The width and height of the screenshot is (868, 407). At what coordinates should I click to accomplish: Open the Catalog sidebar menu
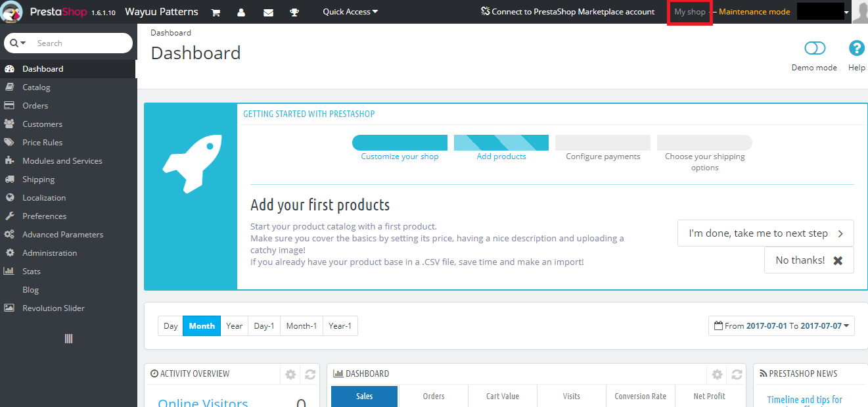click(x=68, y=87)
